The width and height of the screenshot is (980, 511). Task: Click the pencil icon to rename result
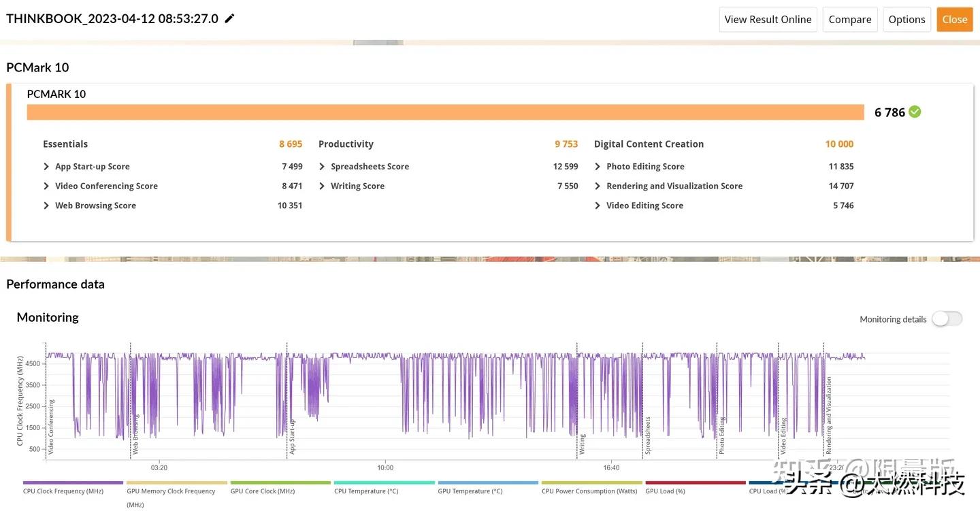click(230, 19)
